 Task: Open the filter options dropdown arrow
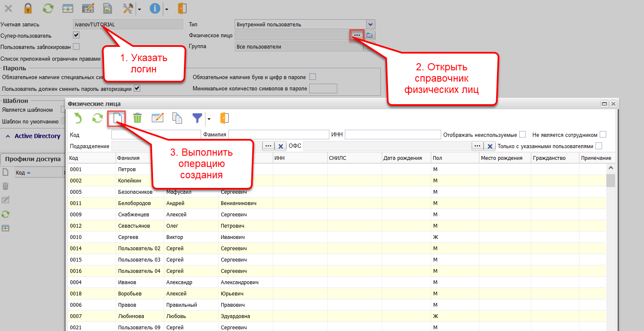pos(209,119)
